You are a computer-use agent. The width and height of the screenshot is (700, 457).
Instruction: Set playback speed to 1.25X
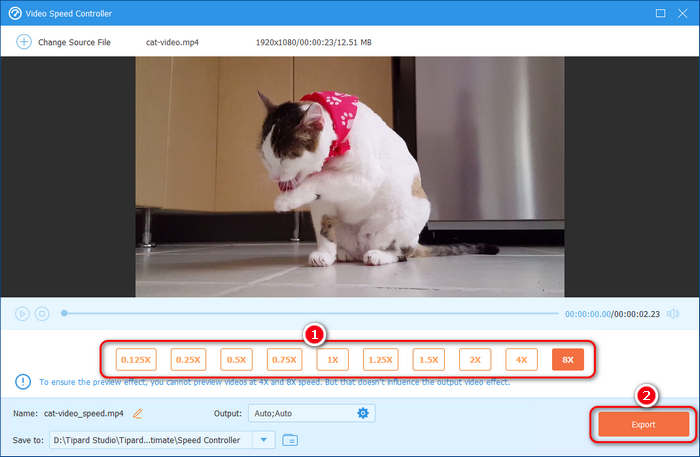click(380, 359)
